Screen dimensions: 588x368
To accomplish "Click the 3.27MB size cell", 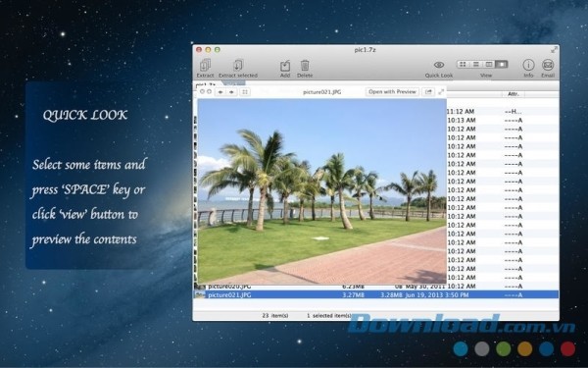I will pyautogui.click(x=353, y=294).
